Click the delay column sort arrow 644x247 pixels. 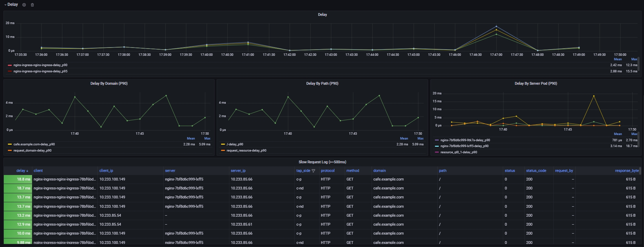[27, 171]
